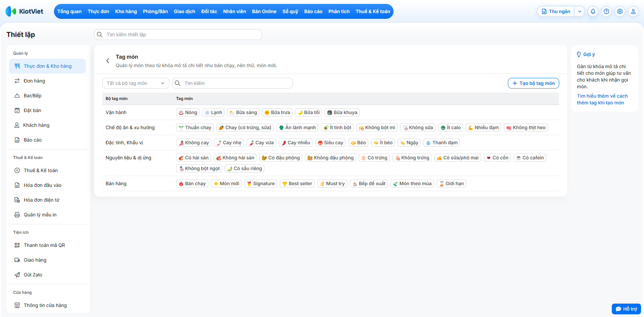Open Tìm hiểu thêm về cách thêm tag link

point(602,99)
